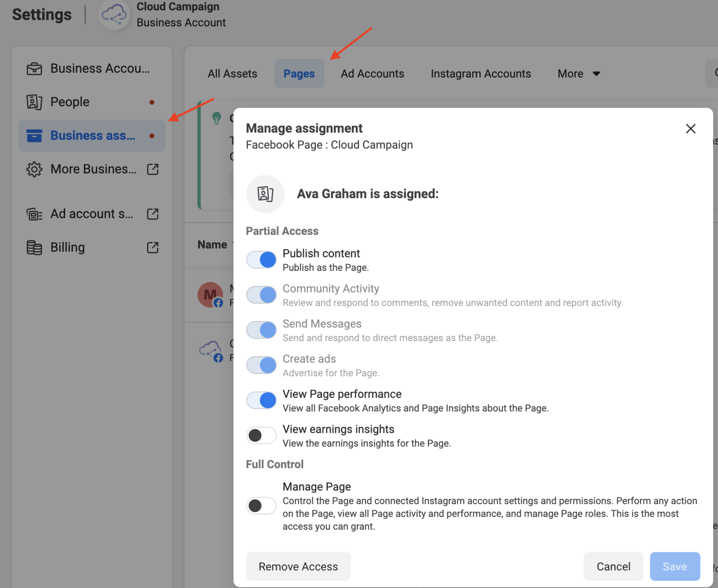Open Ad account settings external link icon

[x=153, y=214]
